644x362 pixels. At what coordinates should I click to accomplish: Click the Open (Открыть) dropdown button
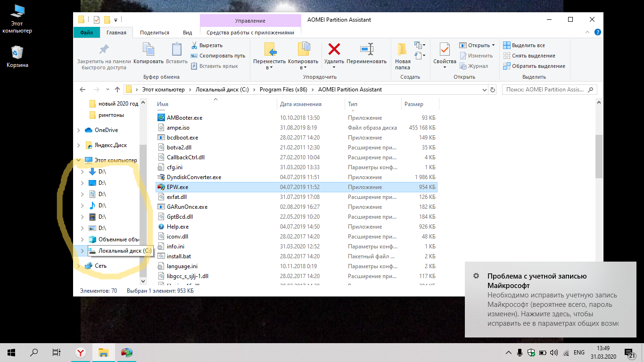click(x=477, y=45)
